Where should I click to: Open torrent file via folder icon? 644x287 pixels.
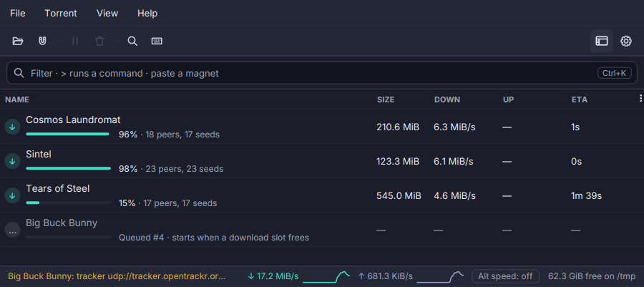click(18, 41)
